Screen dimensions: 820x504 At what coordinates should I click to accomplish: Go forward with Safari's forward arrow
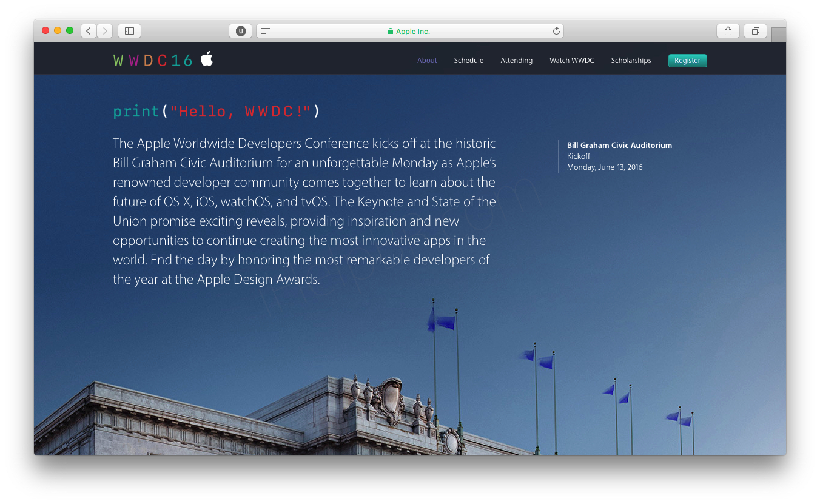[x=105, y=31]
